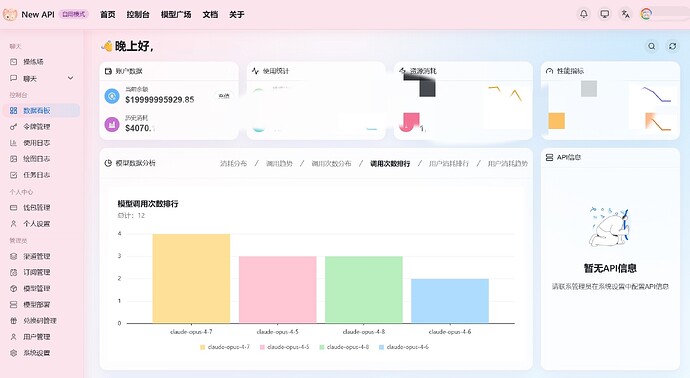690x378 pixels.
Task: Switch to the 用户消耗趋势 chart tab
Action: 507,164
